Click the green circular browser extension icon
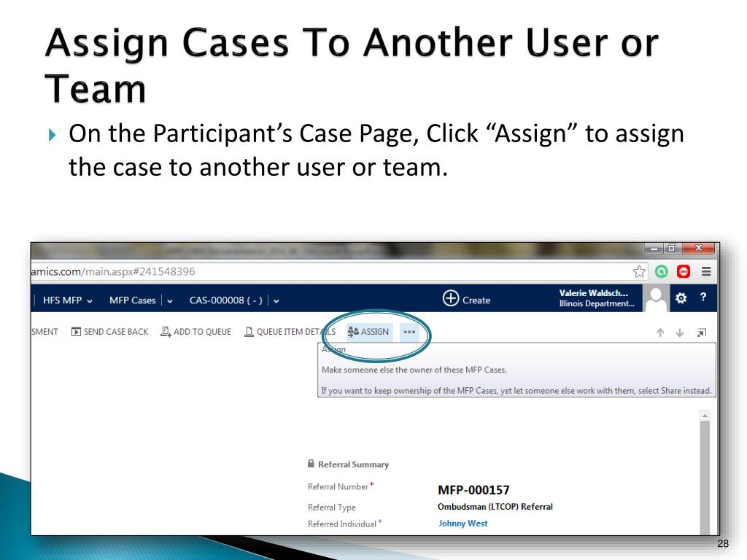Image resolution: width=747 pixels, height=560 pixels. 661,271
